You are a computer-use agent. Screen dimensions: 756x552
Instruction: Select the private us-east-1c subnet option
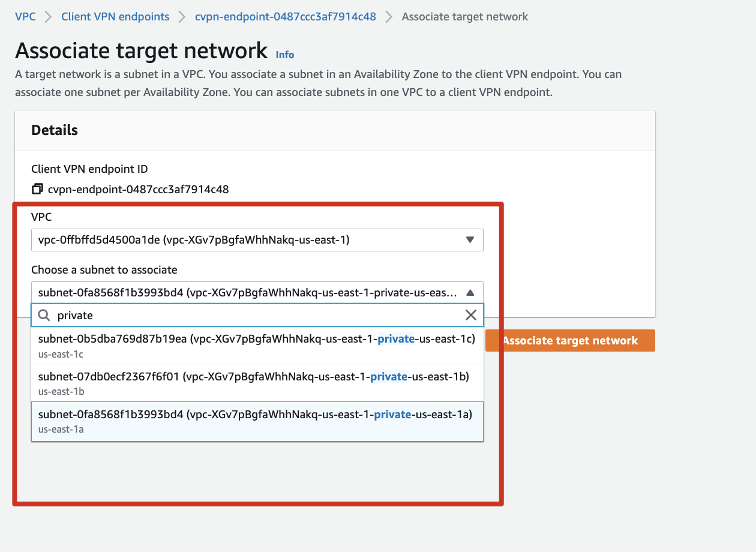[257, 346]
